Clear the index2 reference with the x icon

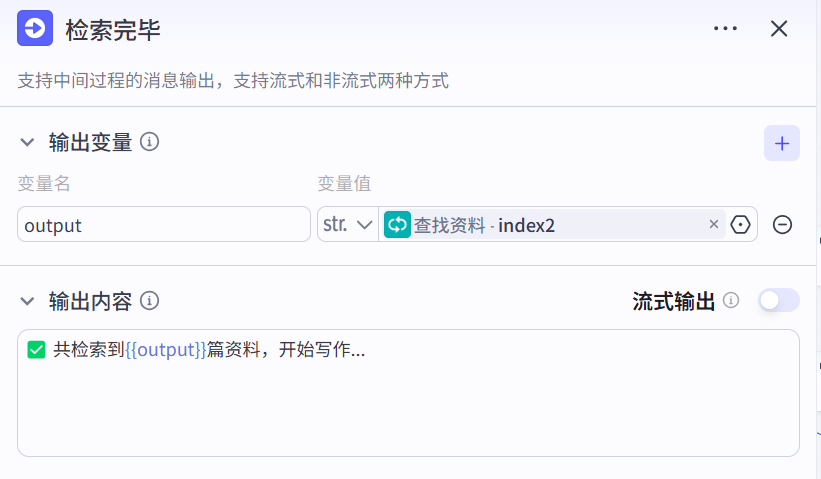713,225
